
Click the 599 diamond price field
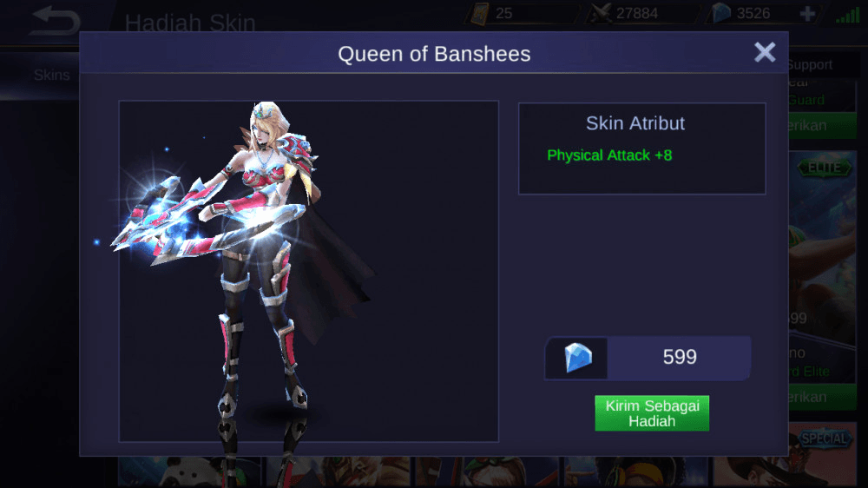click(648, 357)
